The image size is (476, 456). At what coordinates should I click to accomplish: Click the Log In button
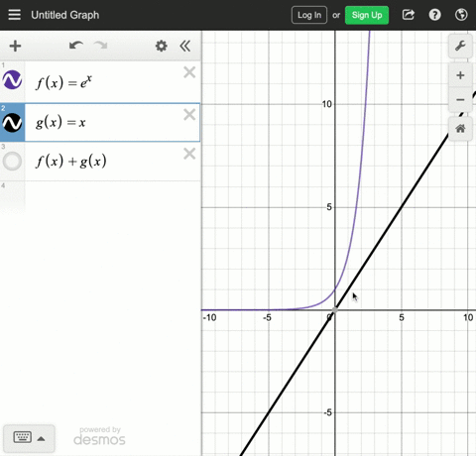tap(309, 15)
